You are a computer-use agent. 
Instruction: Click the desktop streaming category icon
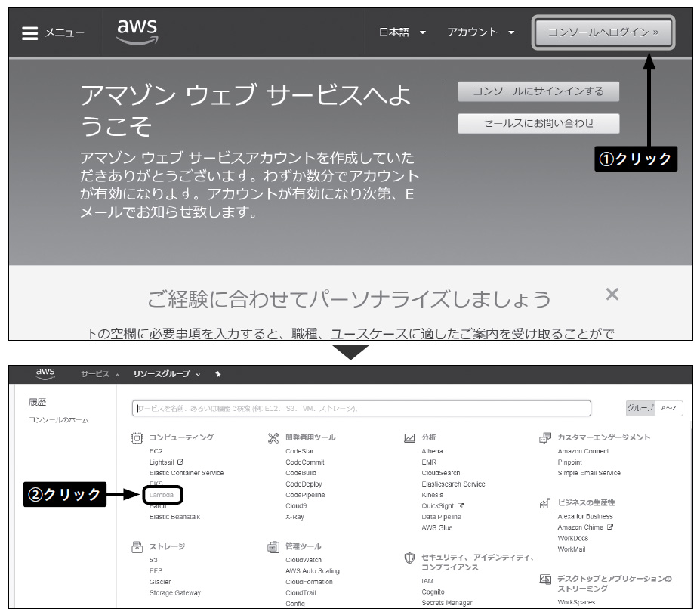(545, 580)
